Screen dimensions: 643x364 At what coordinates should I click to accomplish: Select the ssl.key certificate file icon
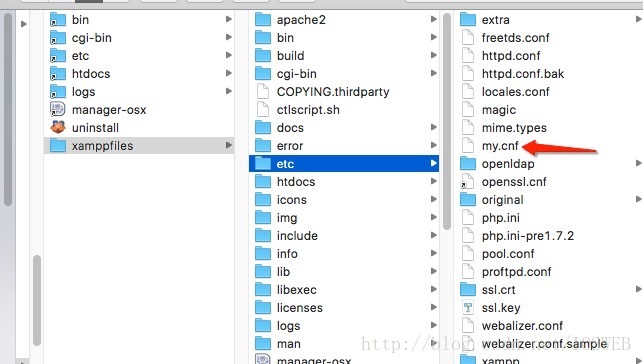[x=468, y=307]
